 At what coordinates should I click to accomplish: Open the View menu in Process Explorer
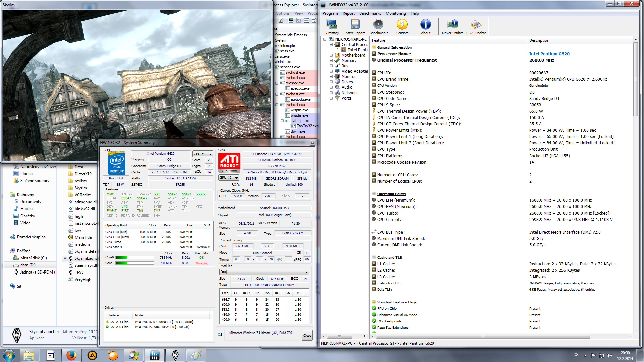point(299,13)
